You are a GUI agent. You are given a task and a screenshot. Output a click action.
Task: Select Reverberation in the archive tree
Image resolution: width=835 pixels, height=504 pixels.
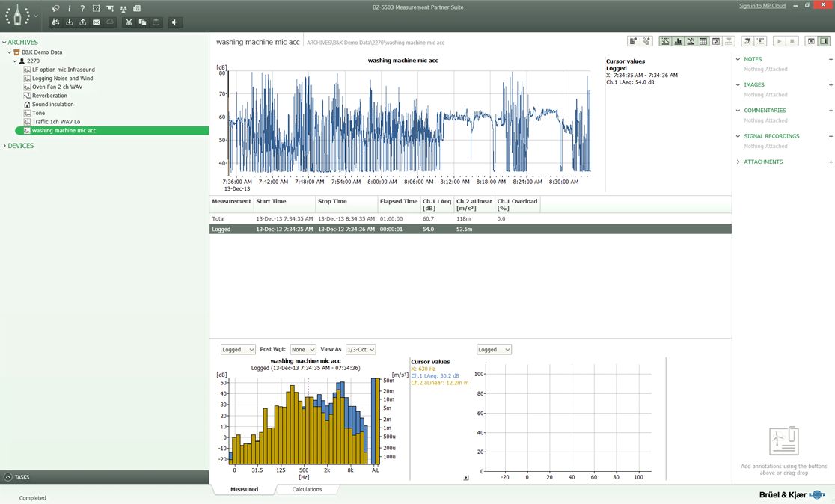pyautogui.click(x=49, y=96)
